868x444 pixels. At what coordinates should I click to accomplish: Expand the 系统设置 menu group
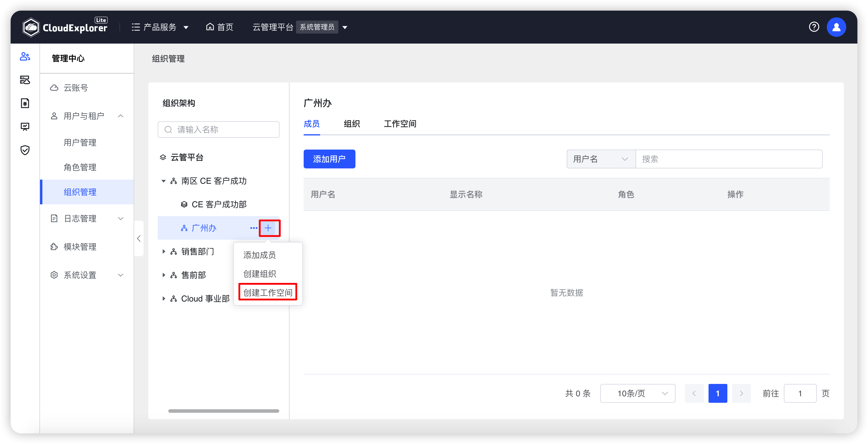pyautogui.click(x=87, y=275)
